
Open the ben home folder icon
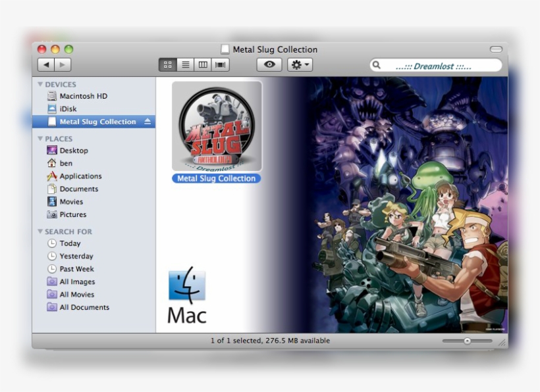click(51, 163)
